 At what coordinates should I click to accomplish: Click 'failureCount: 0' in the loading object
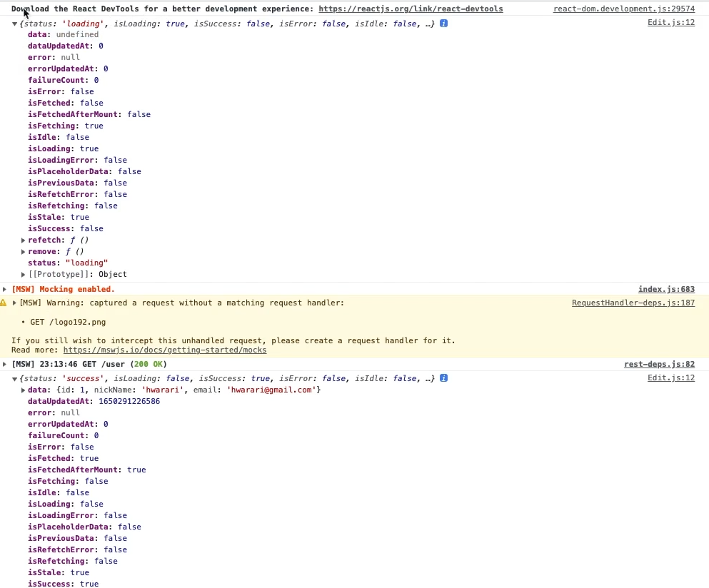coord(63,80)
